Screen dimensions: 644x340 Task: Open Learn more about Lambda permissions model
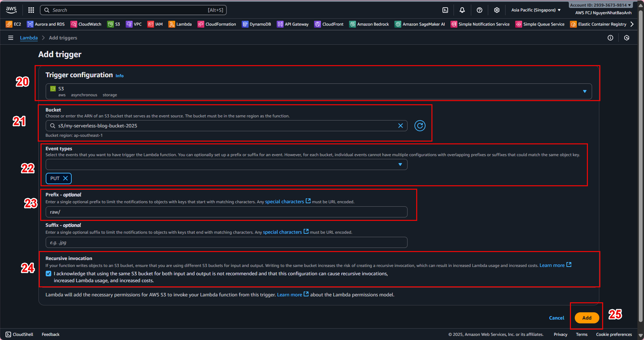[x=293, y=295]
